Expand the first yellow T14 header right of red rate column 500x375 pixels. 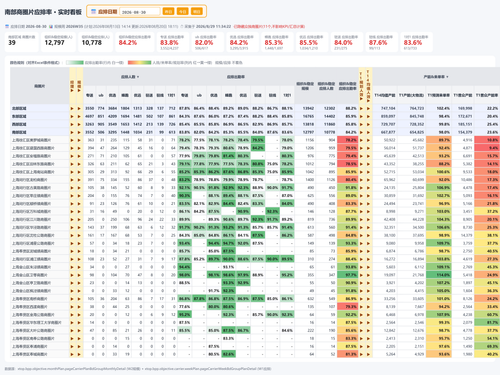361,86
